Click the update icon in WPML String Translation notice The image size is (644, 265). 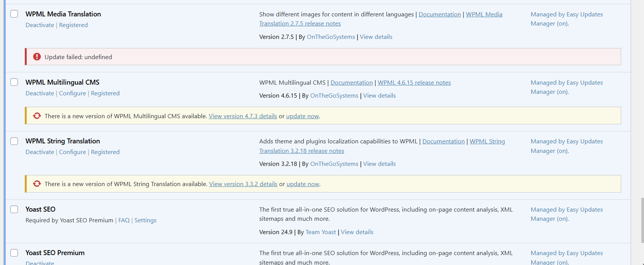pos(37,184)
